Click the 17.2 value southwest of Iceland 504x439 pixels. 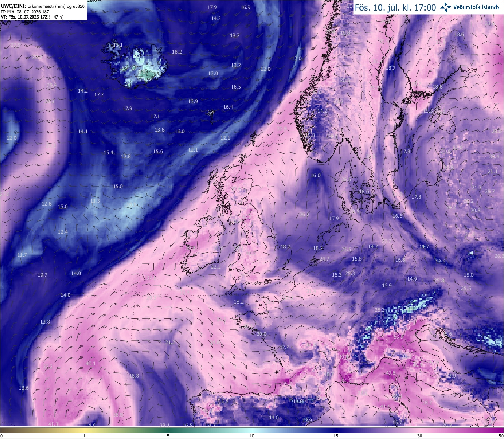pyautogui.click(x=99, y=94)
